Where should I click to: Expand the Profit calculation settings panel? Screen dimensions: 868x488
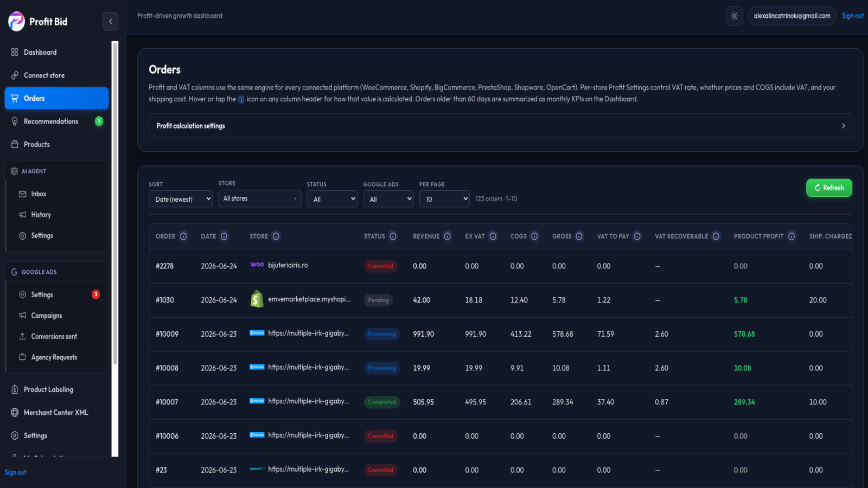500,126
